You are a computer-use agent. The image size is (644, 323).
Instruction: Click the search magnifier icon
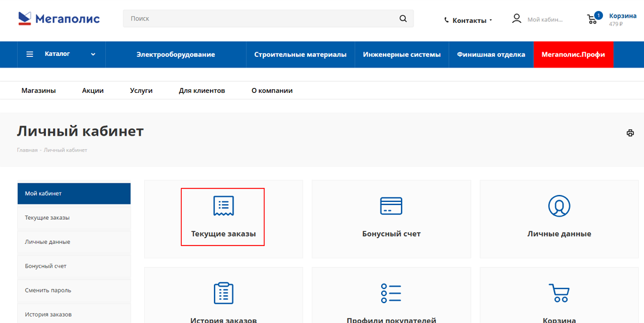coord(403,18)
